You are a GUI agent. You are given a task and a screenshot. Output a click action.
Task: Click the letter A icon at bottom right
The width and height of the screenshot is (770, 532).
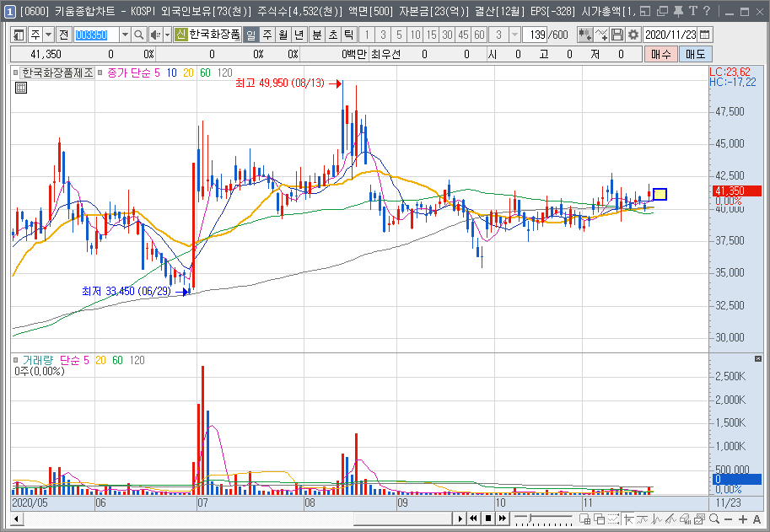[757, 519]
